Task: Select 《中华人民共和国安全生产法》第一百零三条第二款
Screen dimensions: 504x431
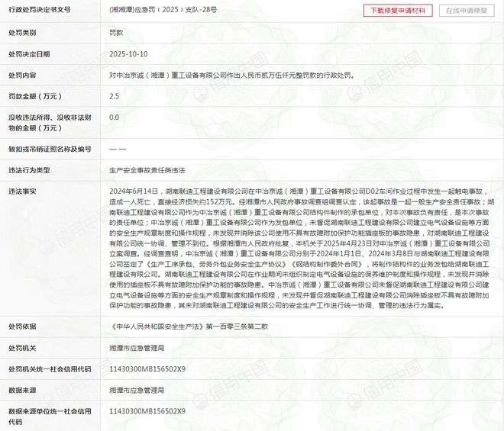Action: point(189,326)
